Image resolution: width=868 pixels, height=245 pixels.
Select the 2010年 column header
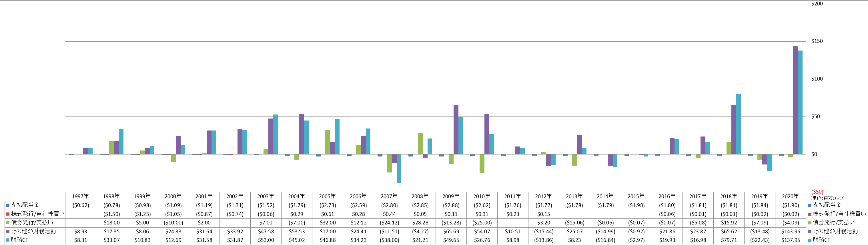coord(482,196)
